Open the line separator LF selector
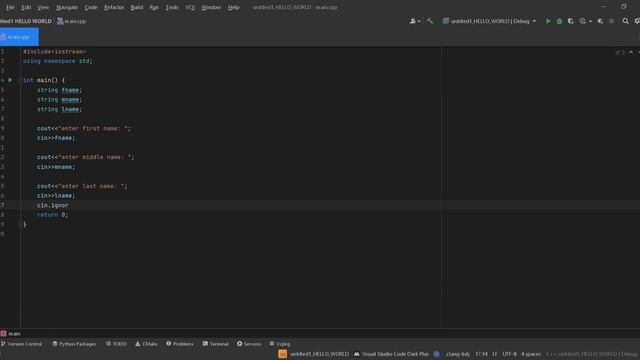The image size is (640, 360). [494, 354]
